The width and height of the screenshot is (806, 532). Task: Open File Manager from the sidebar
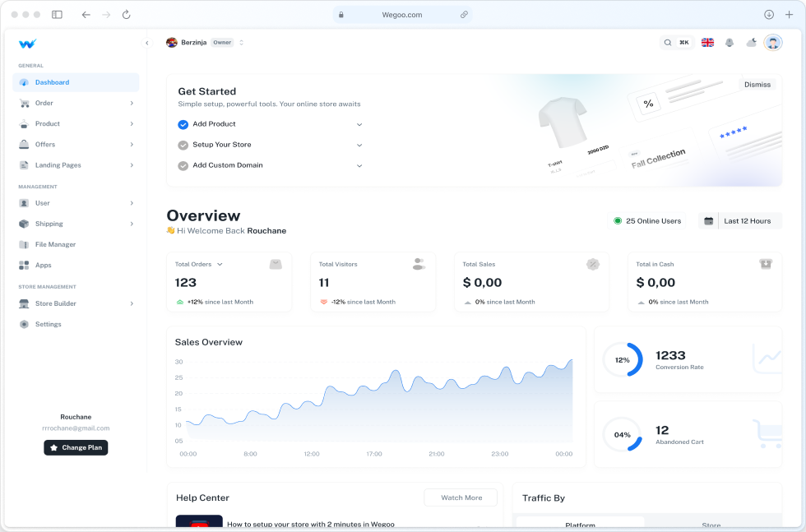[55, 244]
